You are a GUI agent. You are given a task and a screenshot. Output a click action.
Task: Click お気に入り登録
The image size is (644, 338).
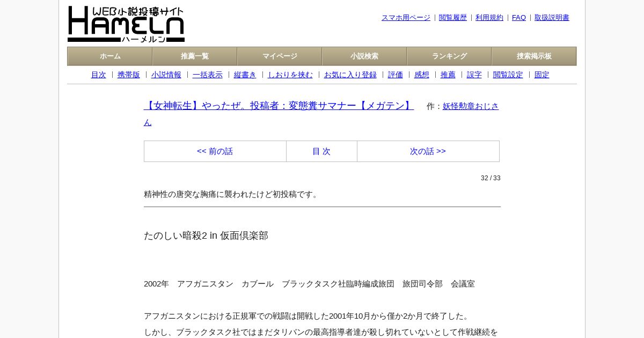coord(350,75)
